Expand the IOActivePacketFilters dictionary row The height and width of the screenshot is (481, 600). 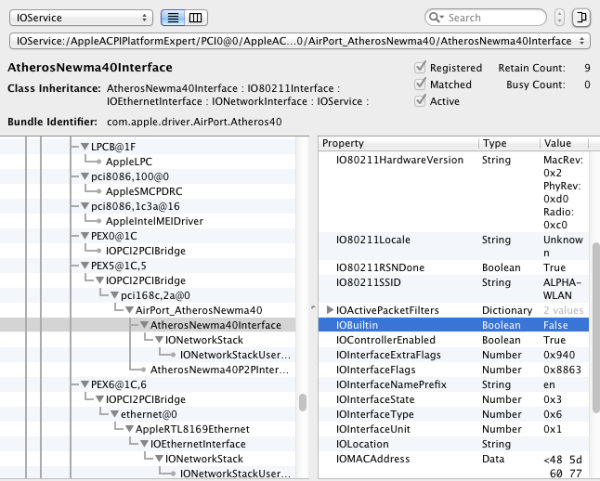pyautogui.click(x=330, y=311)
